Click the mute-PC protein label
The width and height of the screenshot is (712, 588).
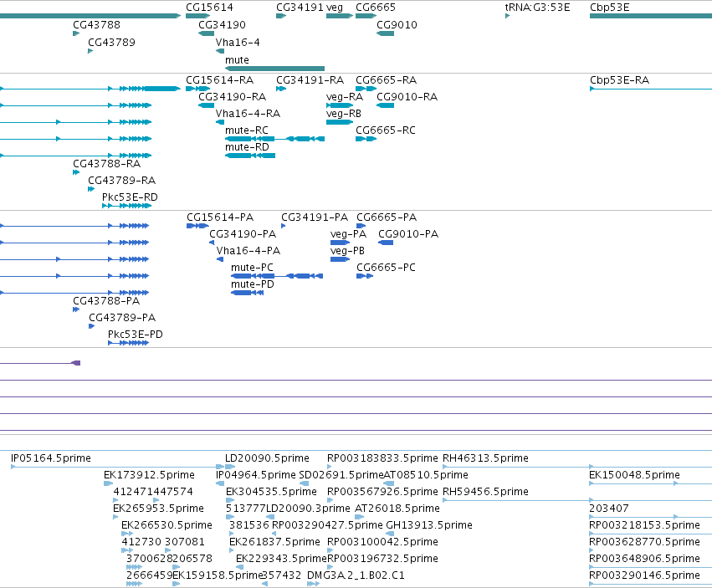coord(252,268)
